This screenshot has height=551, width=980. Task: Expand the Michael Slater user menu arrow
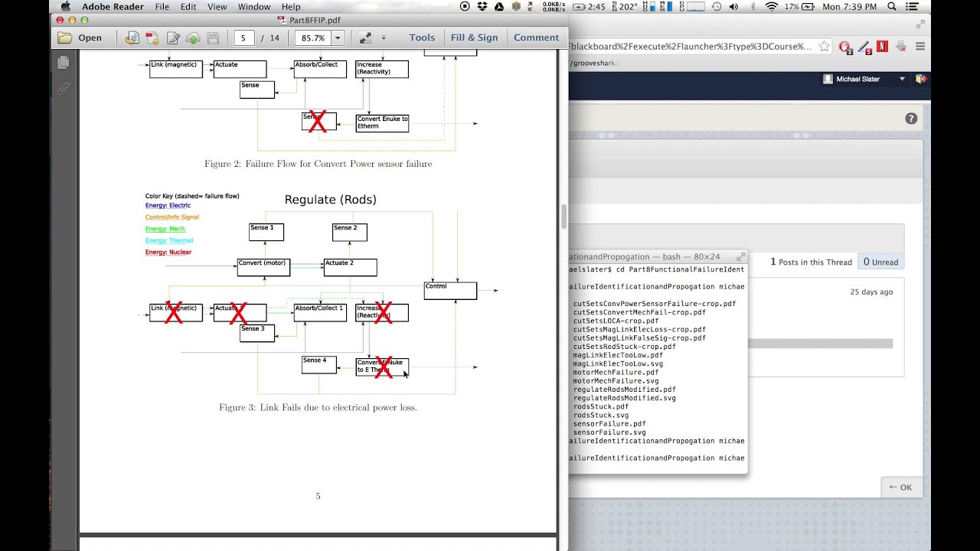pos(902,79)
